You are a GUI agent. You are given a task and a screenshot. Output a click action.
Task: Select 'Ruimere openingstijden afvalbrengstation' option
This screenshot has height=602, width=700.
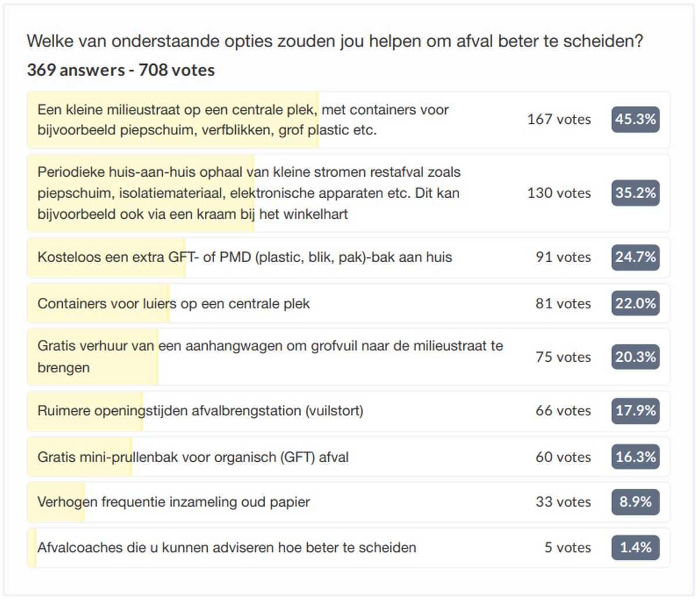pyautogui.click(x=200, y=411)
